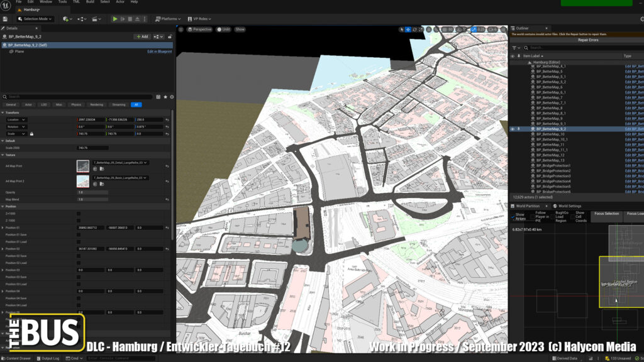Open the cinematics clapperboard toolbar menu
644x362 pixels.
coord(95,19)
